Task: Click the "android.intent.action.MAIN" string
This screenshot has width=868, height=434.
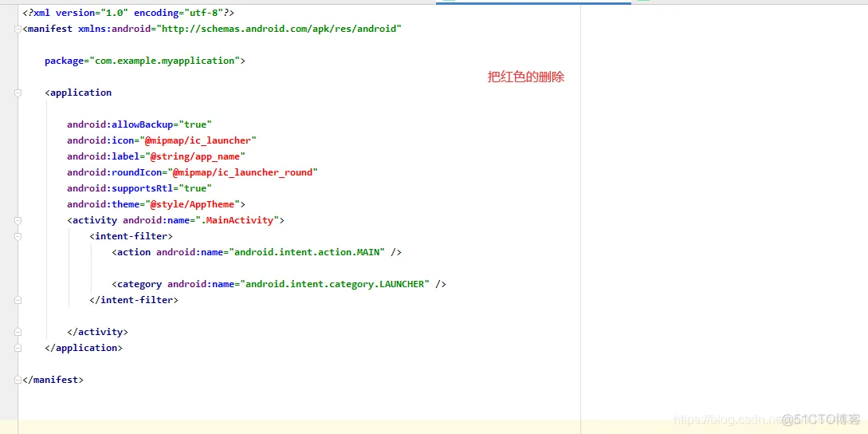Action: (x=307, y=252)
